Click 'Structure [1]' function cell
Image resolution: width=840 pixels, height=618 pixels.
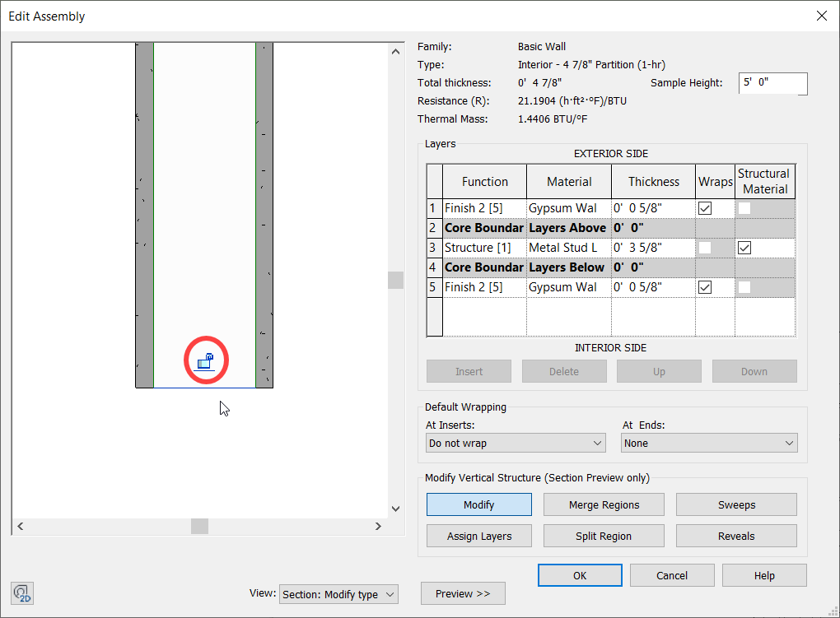[x=484, y=248]
